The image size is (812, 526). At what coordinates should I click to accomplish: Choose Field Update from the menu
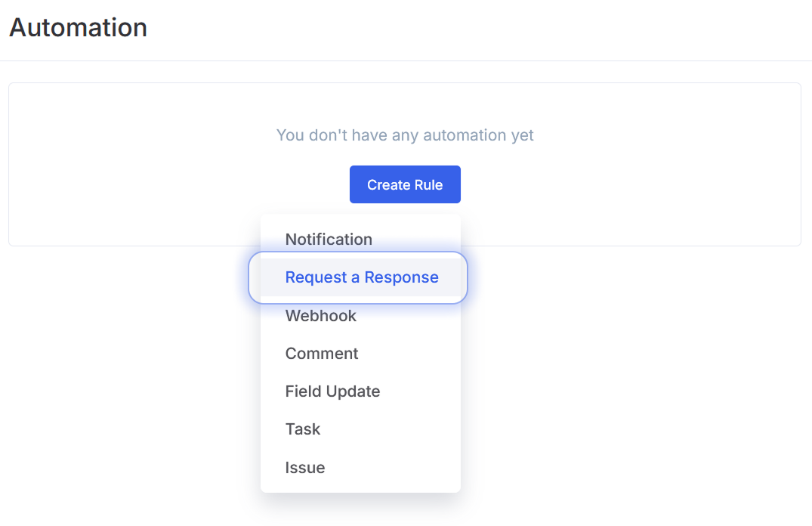[x=332, y=391]
